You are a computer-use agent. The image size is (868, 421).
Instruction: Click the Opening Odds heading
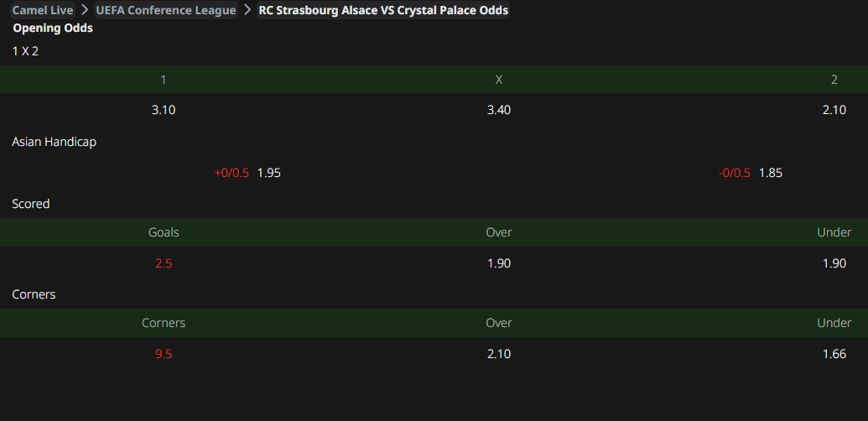53,28
